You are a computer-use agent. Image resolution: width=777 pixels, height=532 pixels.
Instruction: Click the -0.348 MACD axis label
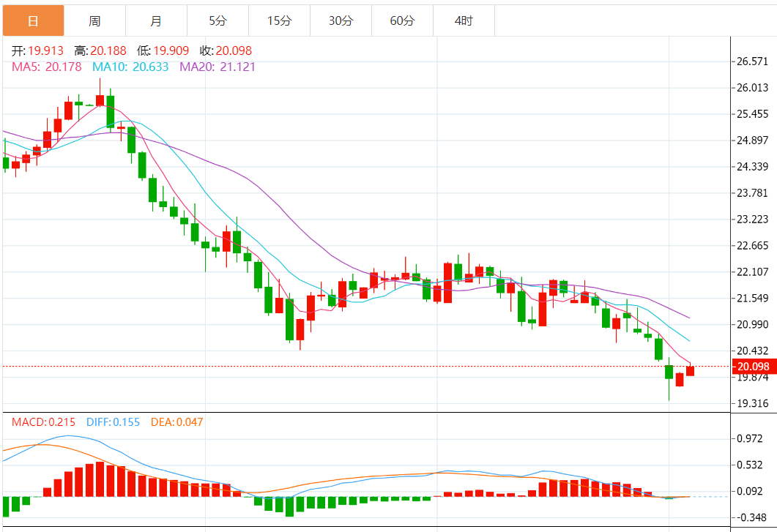[x=751, y=517]
